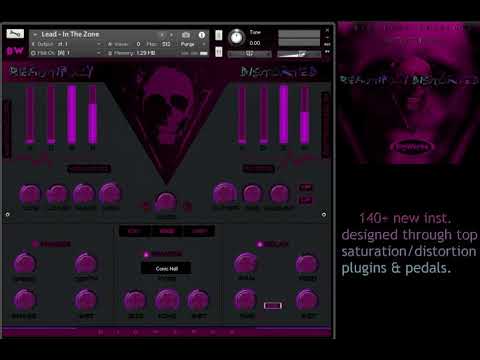Click second left envelope slider
This screenshot has height=360, width=480.
(51, 115)
